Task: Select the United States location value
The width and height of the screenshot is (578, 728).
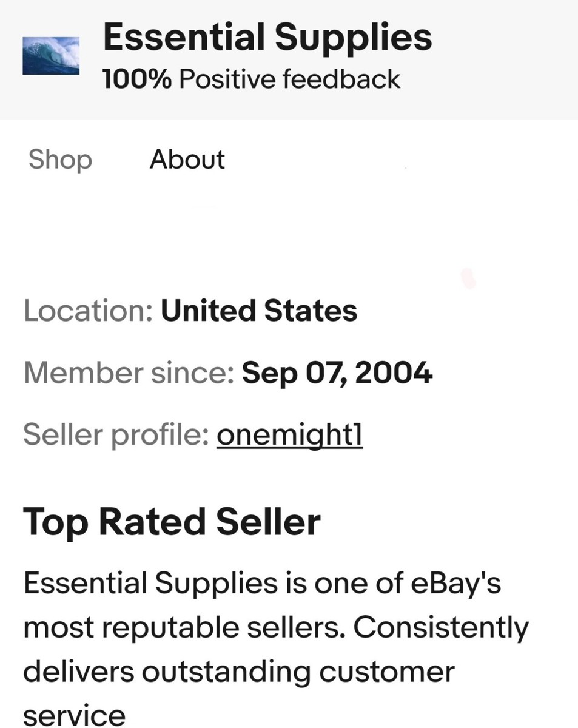Action: tap(259, 311)
